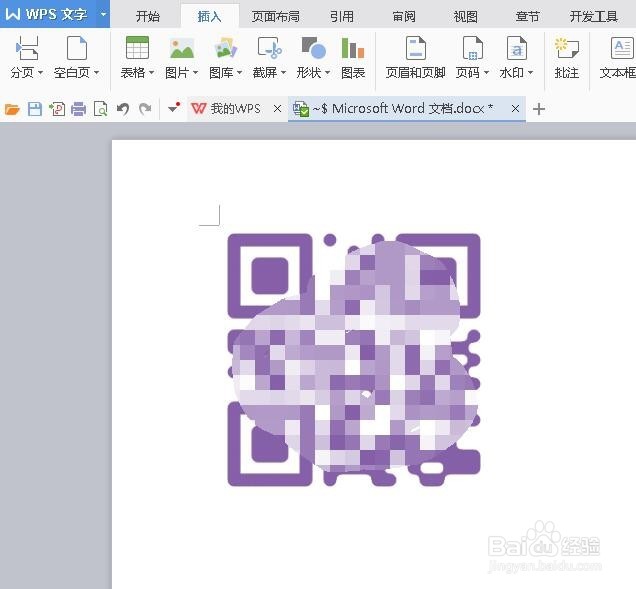Open print preview magnifier icon
This screenshot has width=636, height=589.
(100, 109)
